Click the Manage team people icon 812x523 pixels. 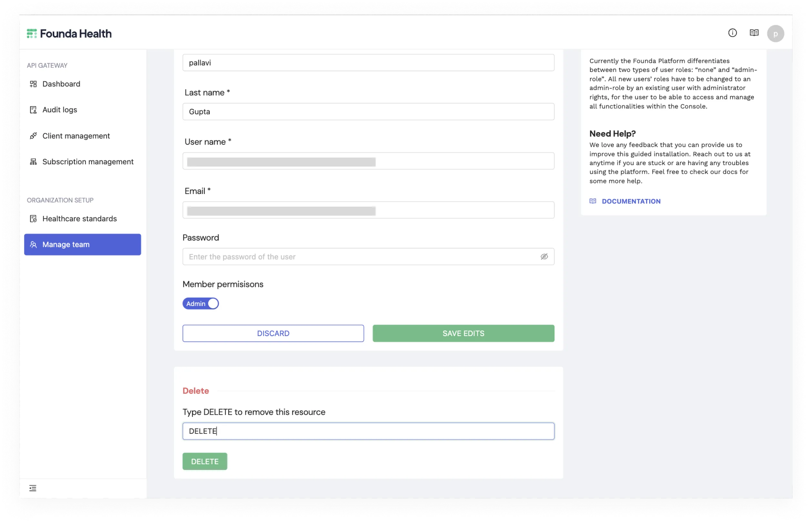coord(33,244)
